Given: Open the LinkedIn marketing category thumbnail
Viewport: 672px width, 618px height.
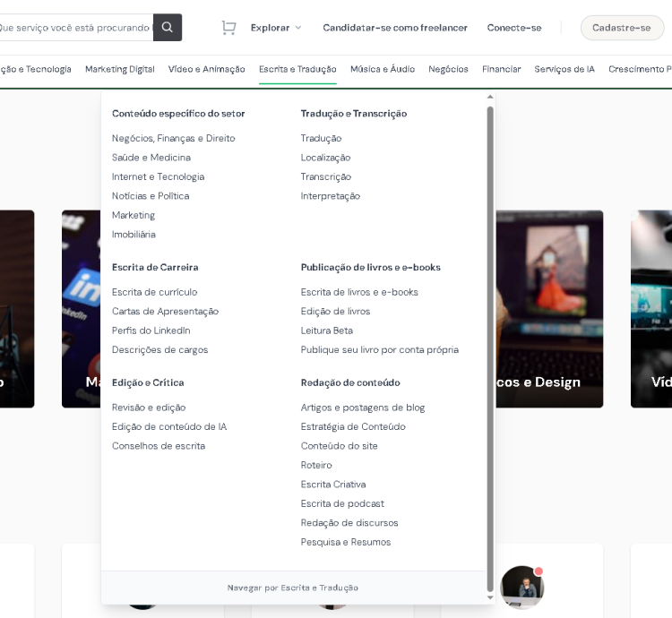Looking at the screenshot, I should tap(81, 309).
